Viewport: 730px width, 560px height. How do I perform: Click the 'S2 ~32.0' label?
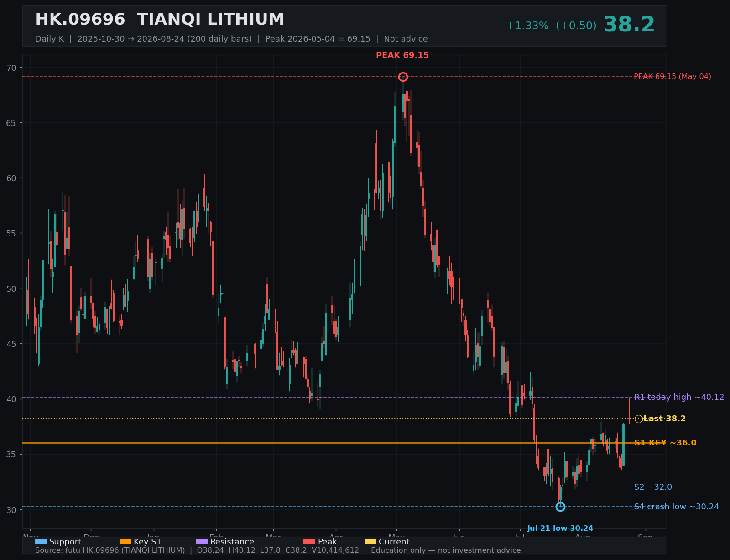pos(653,487)
